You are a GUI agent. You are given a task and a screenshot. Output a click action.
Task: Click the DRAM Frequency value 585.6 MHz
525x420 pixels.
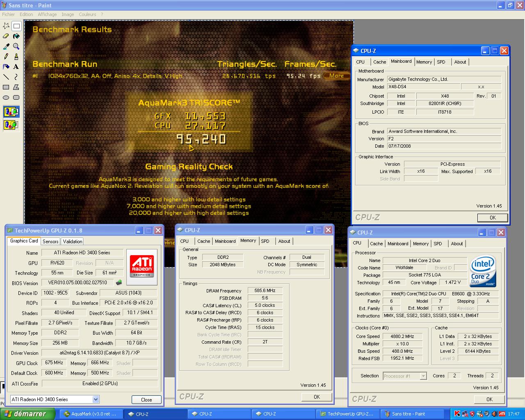(x=265, y=290)
